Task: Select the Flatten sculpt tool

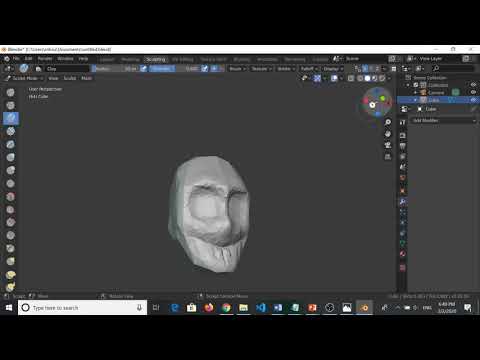Action: [x=11, y=209]
